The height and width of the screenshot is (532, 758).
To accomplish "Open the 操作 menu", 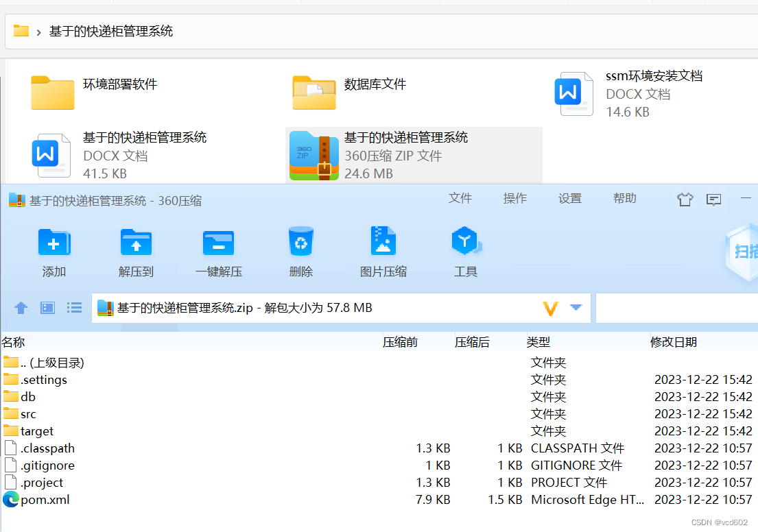I will point(515,198).
